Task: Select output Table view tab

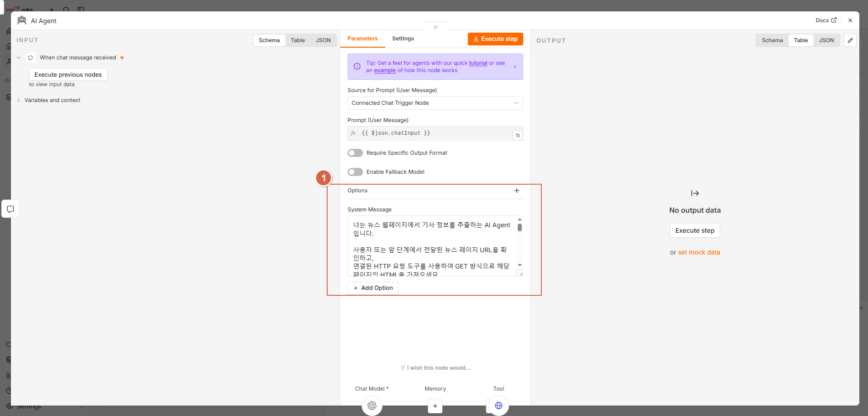Action: point(801,40)
